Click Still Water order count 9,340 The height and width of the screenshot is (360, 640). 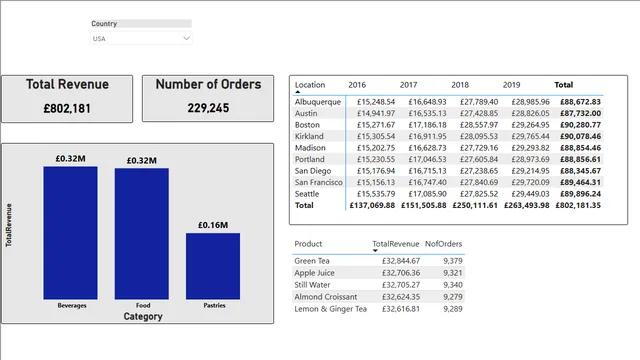click(453, 285)
